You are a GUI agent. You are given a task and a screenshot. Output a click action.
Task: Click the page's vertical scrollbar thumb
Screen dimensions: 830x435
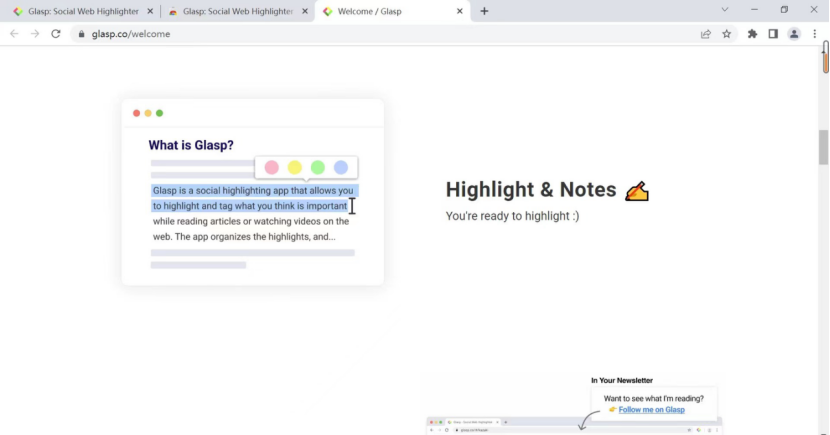[x=823, y=147]
